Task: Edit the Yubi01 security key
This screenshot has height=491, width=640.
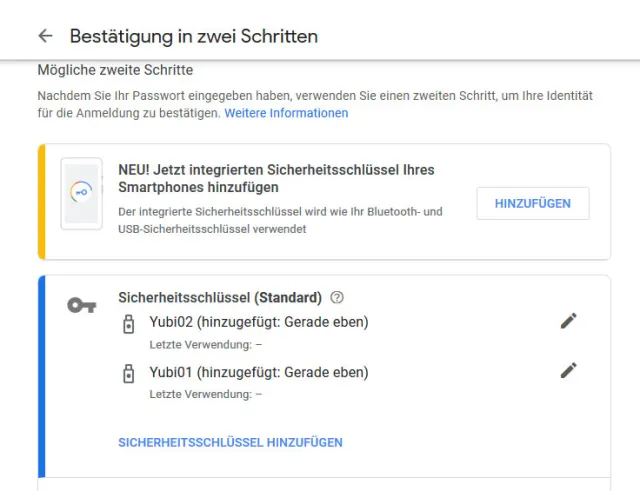Action: [569, 370]
